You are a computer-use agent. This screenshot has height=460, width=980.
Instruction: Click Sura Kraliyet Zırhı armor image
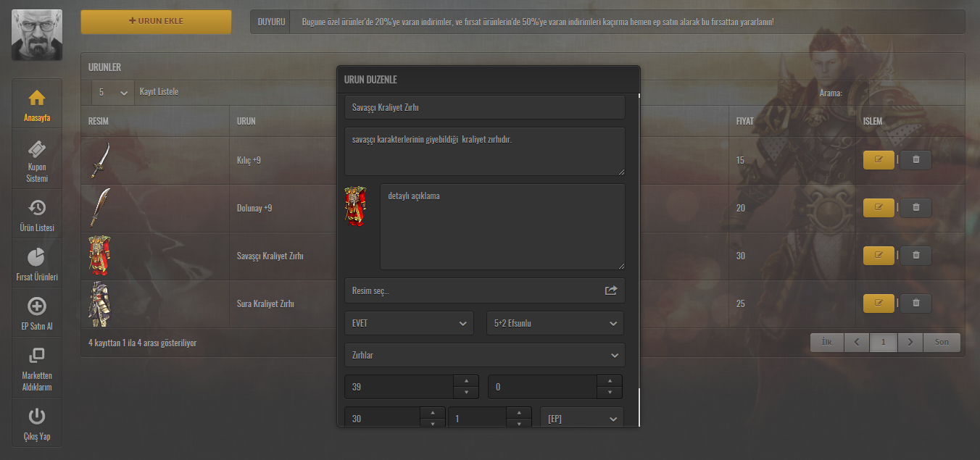coord(99,304)
